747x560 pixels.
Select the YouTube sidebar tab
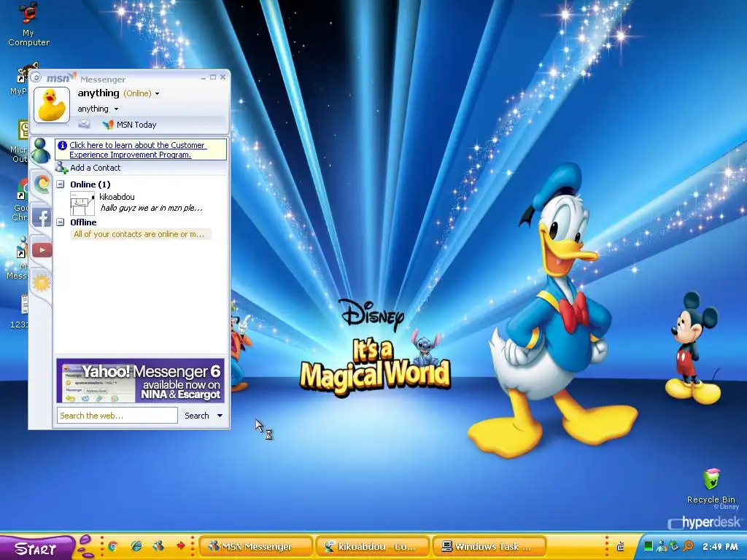click(42, 250)
